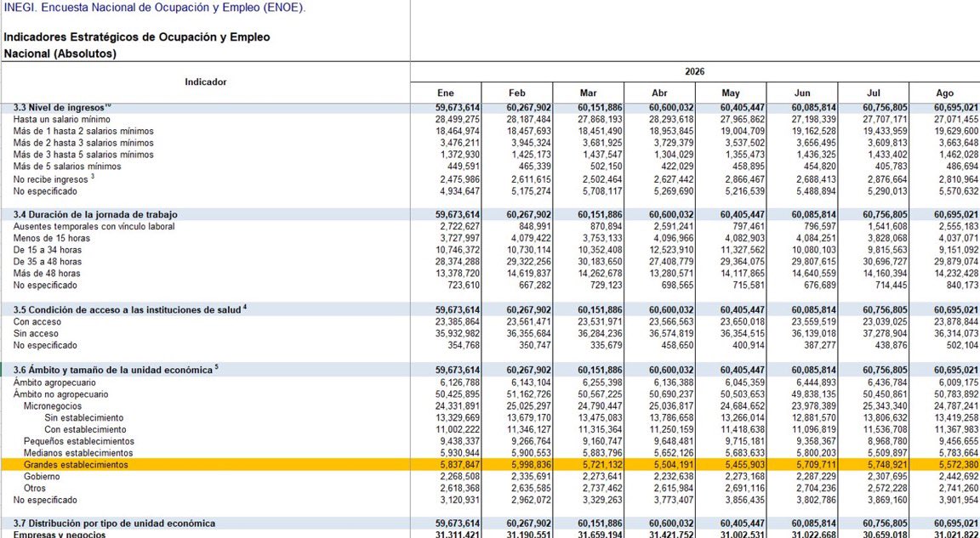
Task: Click 'De 35 a 48 horas' label
Action: point(47,262)
